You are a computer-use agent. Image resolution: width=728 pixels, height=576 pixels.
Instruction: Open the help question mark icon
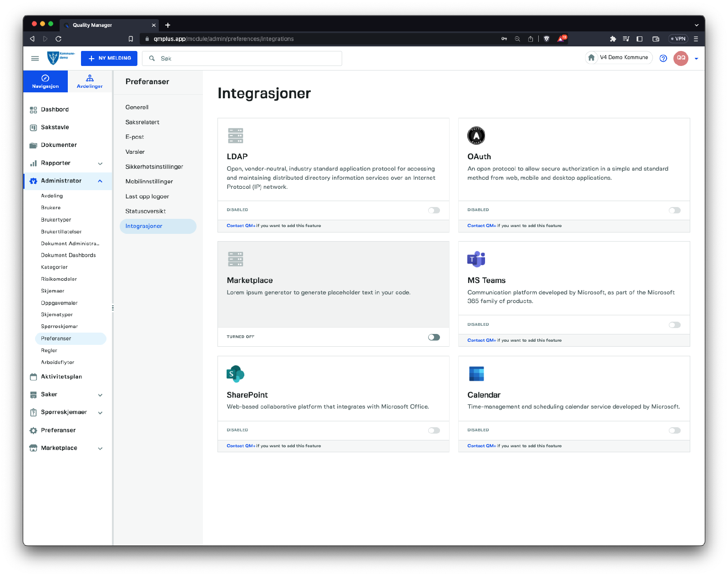click(663, 58)
